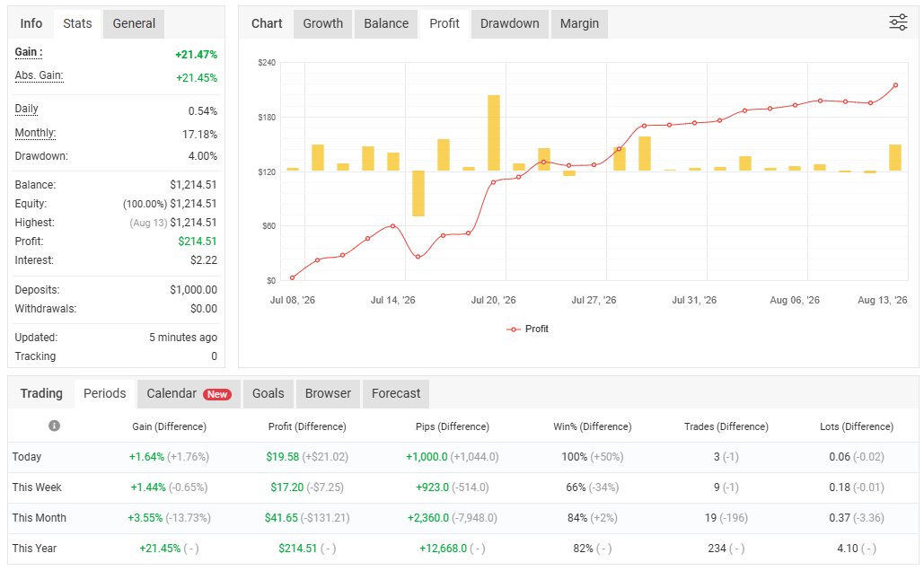Switch to the Stats tab

(77, 23)
